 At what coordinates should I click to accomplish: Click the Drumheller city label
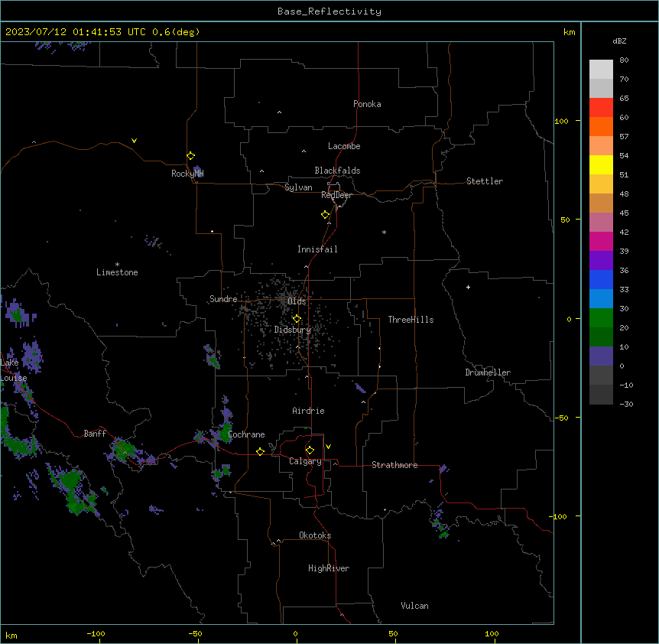(x=488, y=372)
